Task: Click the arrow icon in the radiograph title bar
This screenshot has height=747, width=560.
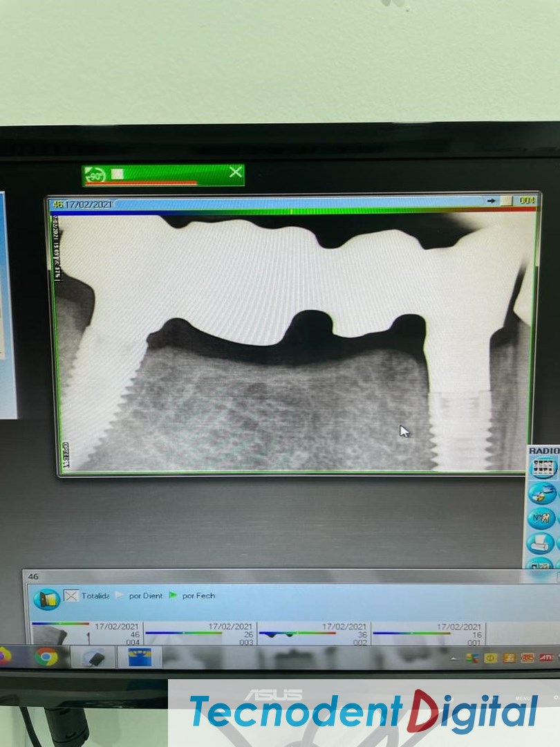Action: click(492, 201)
